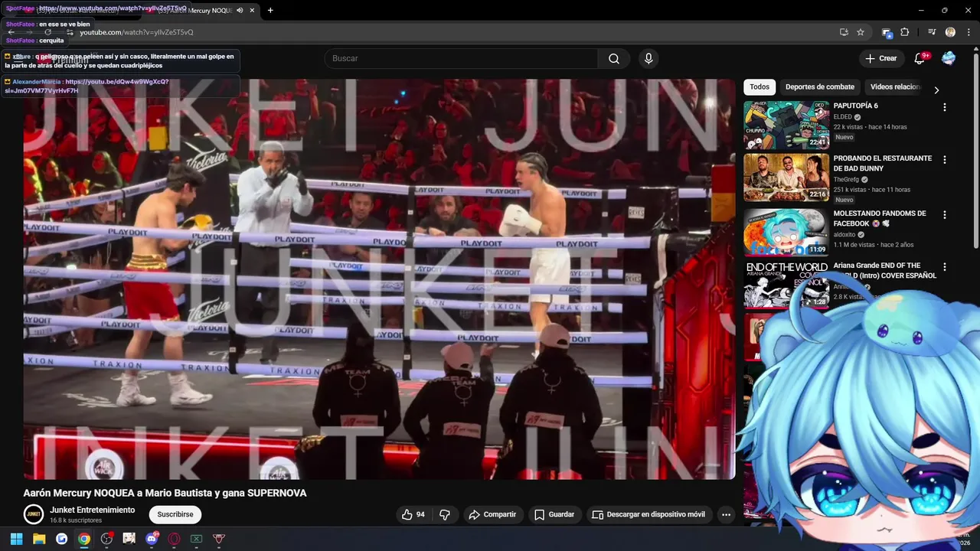Open options for PROBANDO EL RESTAURANTE video
This screenshot has width=980, height=551.
(944, 160)
